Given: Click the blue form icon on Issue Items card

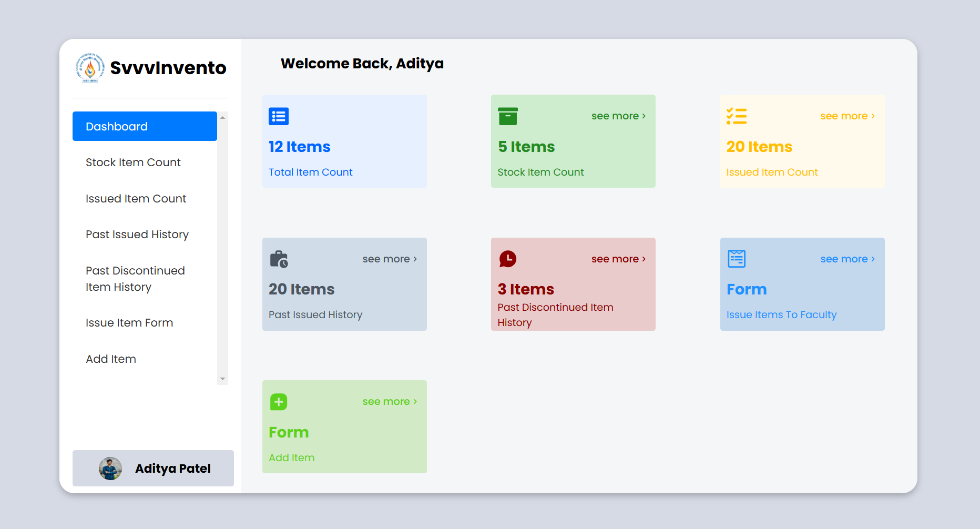Looking at the screenshot, I should [737, 259].
